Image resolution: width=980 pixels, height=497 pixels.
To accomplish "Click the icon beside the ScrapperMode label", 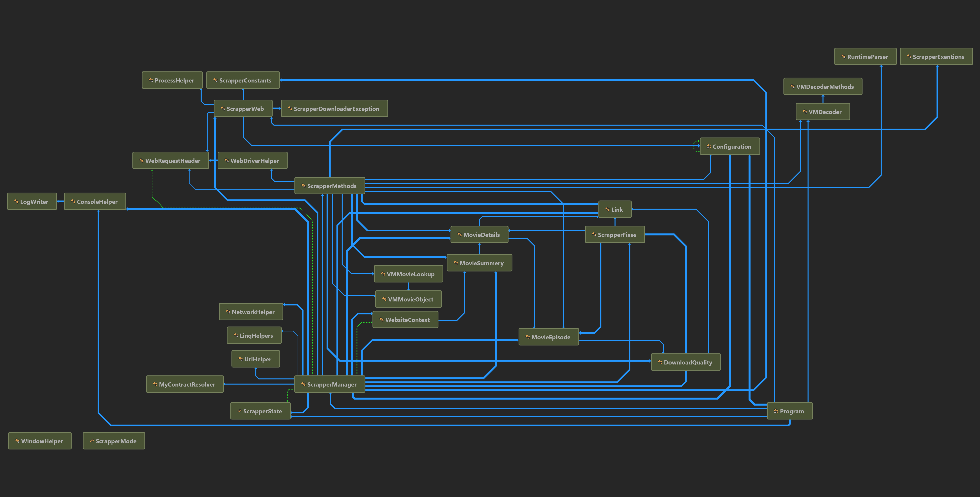I will pos(92,441).
